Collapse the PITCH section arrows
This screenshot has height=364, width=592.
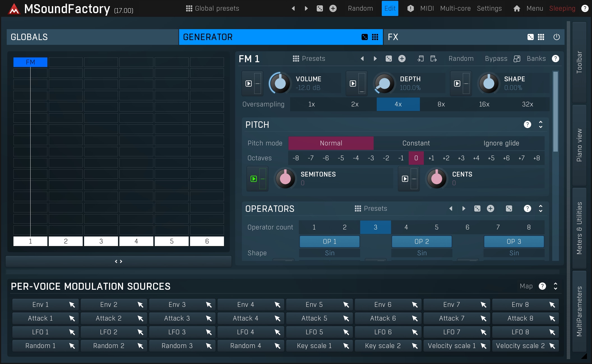(x=540, y=124)
